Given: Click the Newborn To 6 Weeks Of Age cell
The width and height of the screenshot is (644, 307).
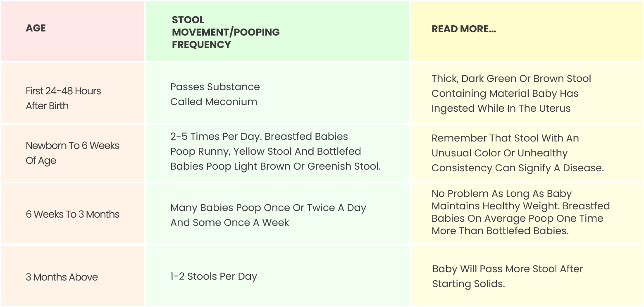Looking at the screenshot, I should point(72,153).
